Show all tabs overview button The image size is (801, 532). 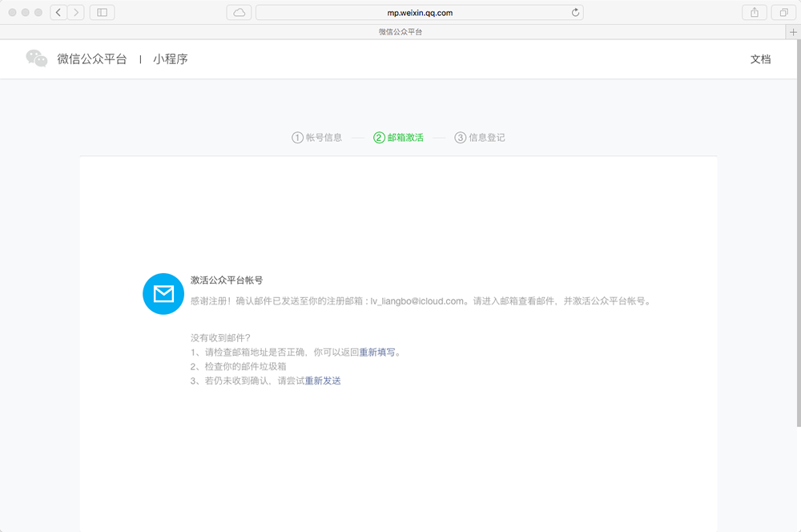[x=783, y=12]
